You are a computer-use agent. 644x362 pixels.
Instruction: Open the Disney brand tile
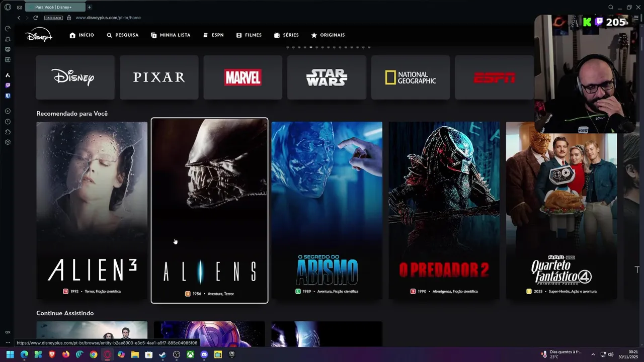click(x=75, y=77)
